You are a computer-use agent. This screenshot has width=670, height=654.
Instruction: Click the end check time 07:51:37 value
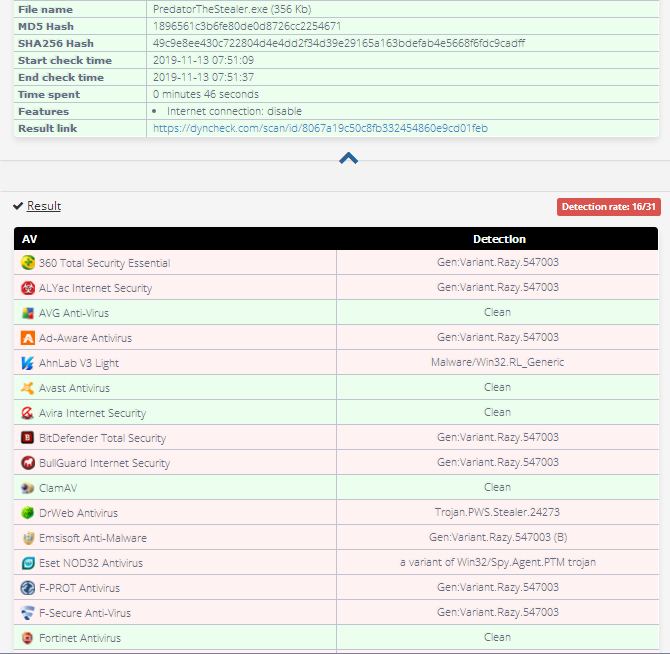203,77
